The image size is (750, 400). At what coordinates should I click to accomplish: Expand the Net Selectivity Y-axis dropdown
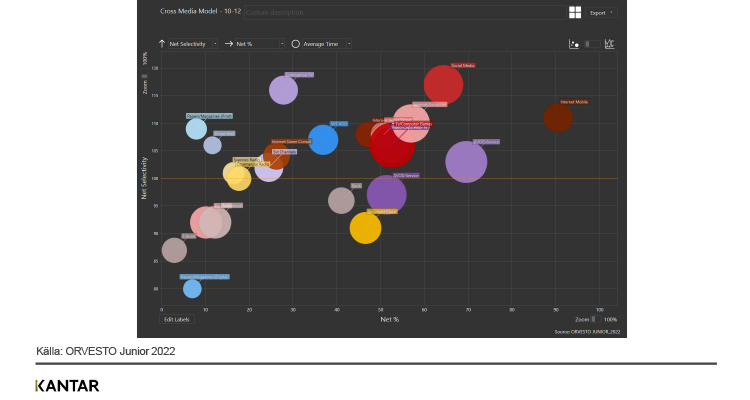tap(192, 44)
